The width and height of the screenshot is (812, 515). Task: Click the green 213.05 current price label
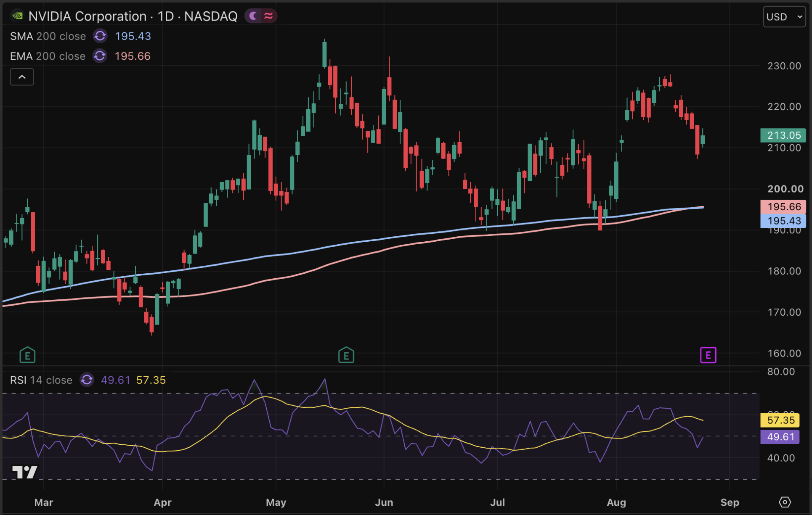pos(783,135)
